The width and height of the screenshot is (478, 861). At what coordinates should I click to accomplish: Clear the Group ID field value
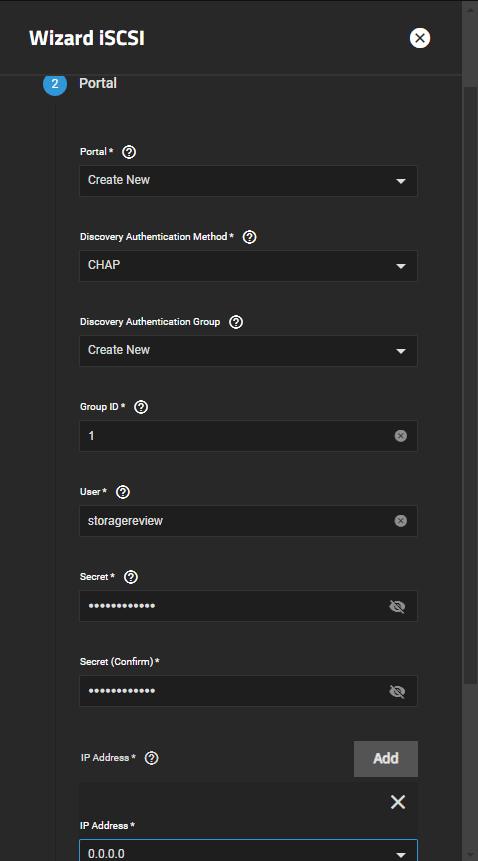[401, 436]
